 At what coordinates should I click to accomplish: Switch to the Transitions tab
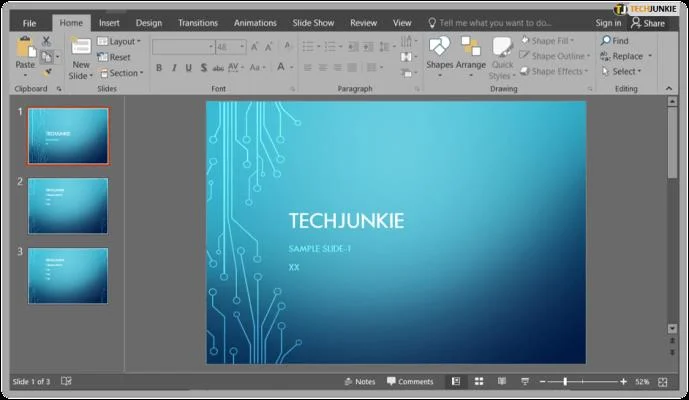coord(198,23)
